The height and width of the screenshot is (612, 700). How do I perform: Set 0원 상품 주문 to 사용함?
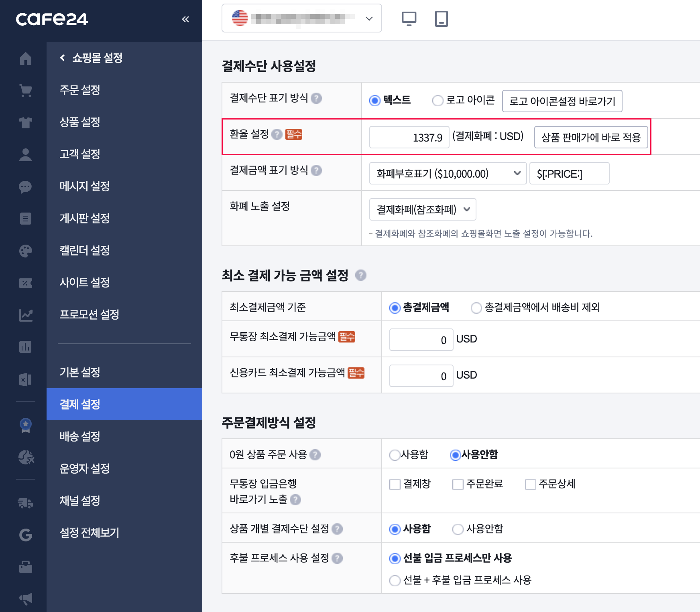coord(395,455)
